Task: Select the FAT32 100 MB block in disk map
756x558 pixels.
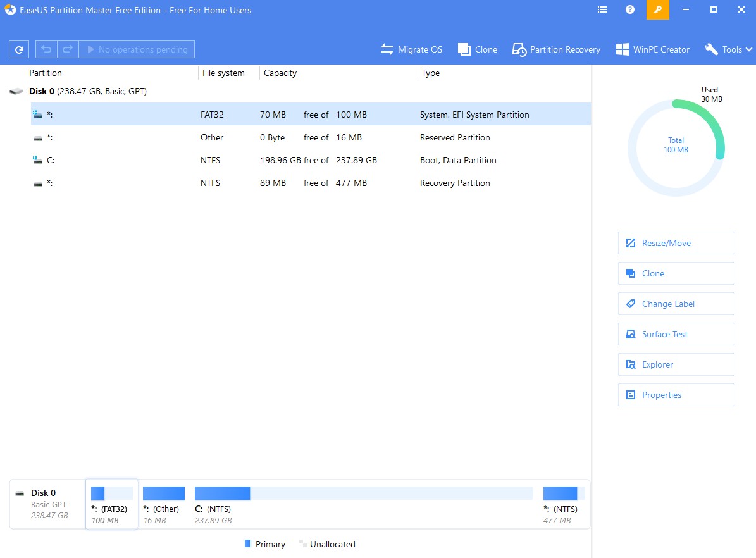Action: point(112,504)
